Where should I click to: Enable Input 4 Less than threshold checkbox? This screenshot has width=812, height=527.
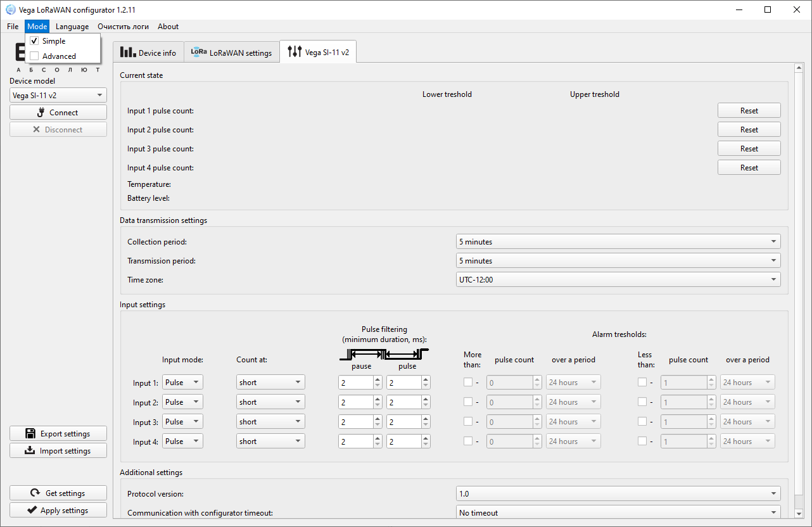pyautogui.click(x=642, y=441)
